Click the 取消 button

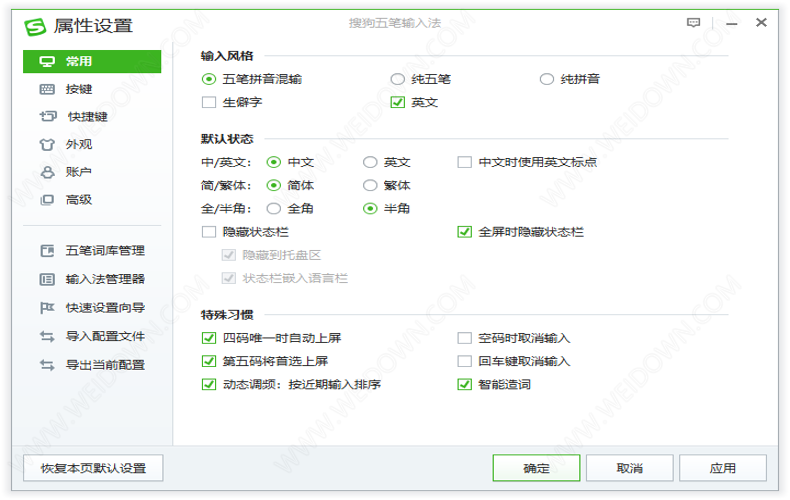[x=630, y=468]
